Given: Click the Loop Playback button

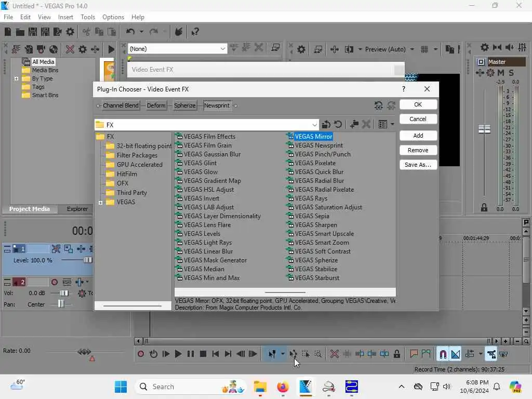Looking at the screenshot, I should coord(153,354).
